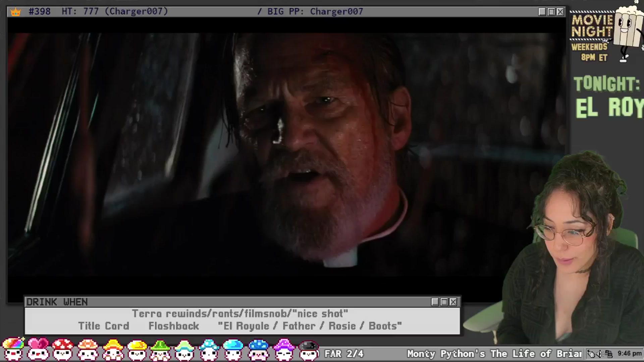Click the mouse icon in system tray
644x362 pixels.
coord(592,354)
